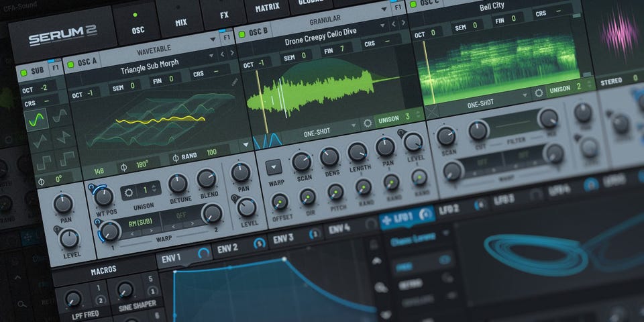
Task: Click the OSC A WT POS knob
Action: coord(103,197)
